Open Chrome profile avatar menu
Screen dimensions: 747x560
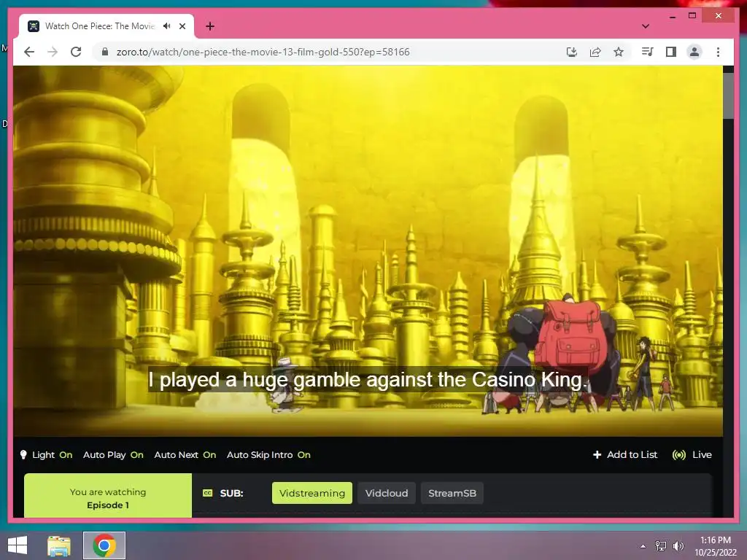tap(694, 52)
